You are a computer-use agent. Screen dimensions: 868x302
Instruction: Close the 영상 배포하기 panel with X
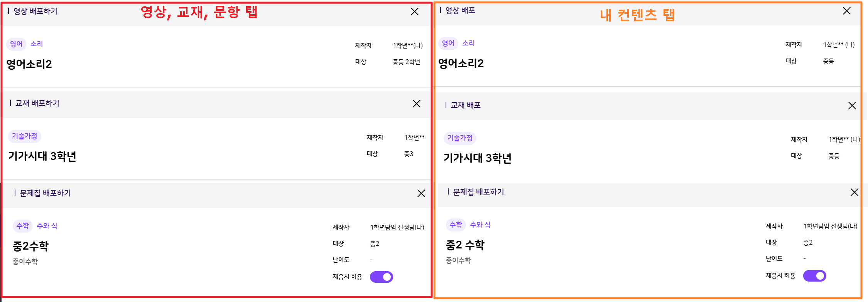(x=415, y=12)
